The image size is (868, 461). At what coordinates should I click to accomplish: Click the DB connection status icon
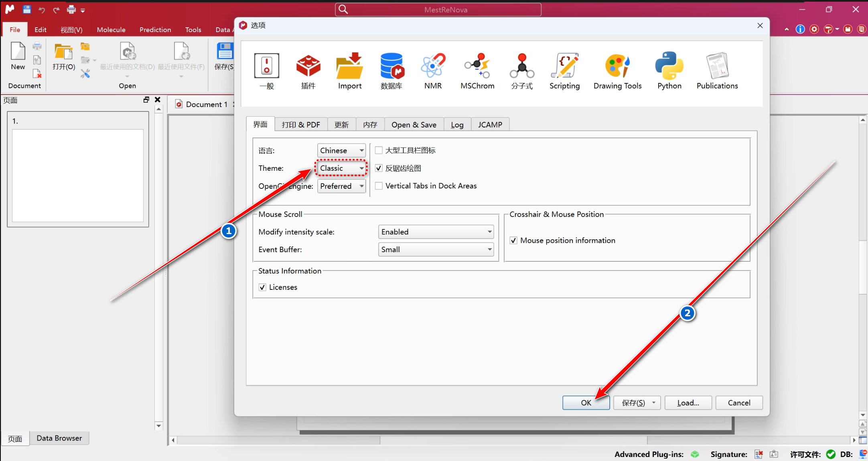tap(863, 454)
